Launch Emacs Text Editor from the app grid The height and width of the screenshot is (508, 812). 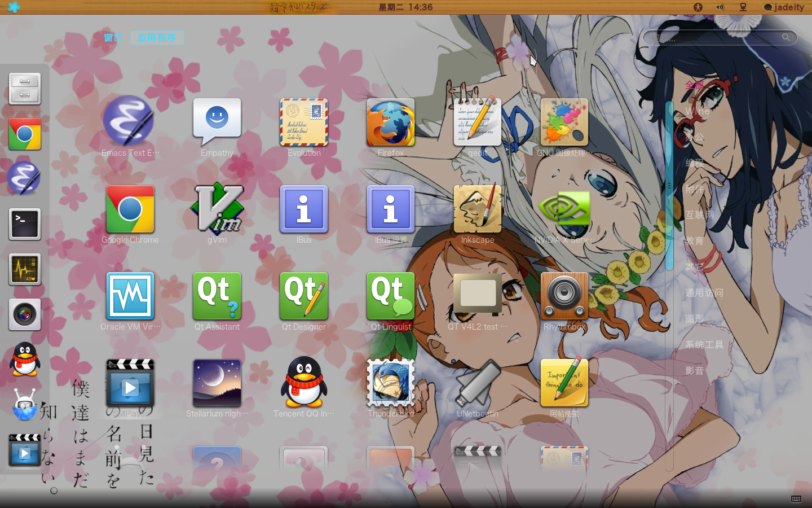(130, 126)
